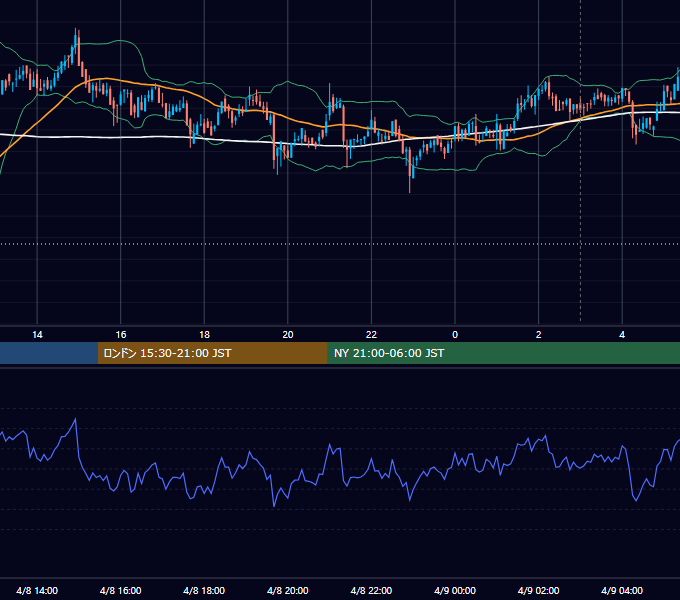Image resolution: width=680 pixels, height=600 pixels.
Task: Click the 4/8 22:00 label on indicator axis
Action: click(x=371, y=590)
